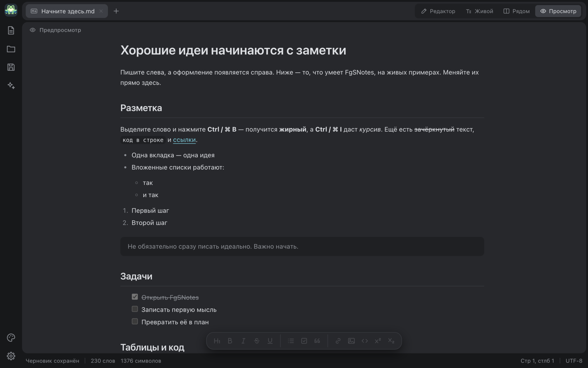Click the frog app logo icon
Viewport: 588px width, 368px height.
(11, 10)
